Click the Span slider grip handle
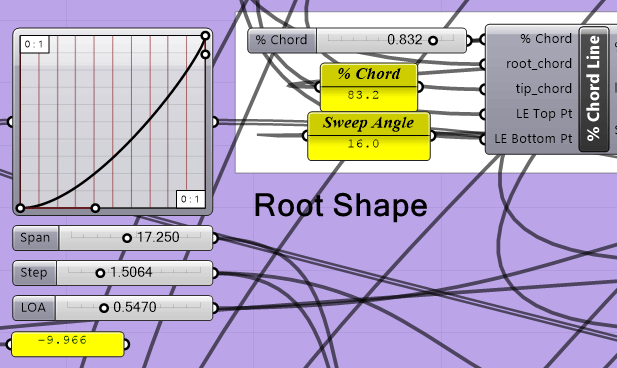 (x=127, y=238)
